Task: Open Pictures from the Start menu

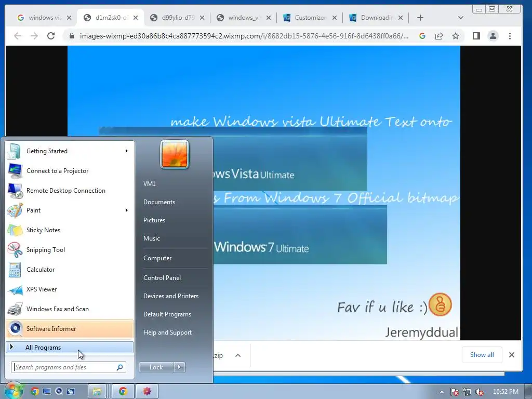Action: tap(154, 220)
